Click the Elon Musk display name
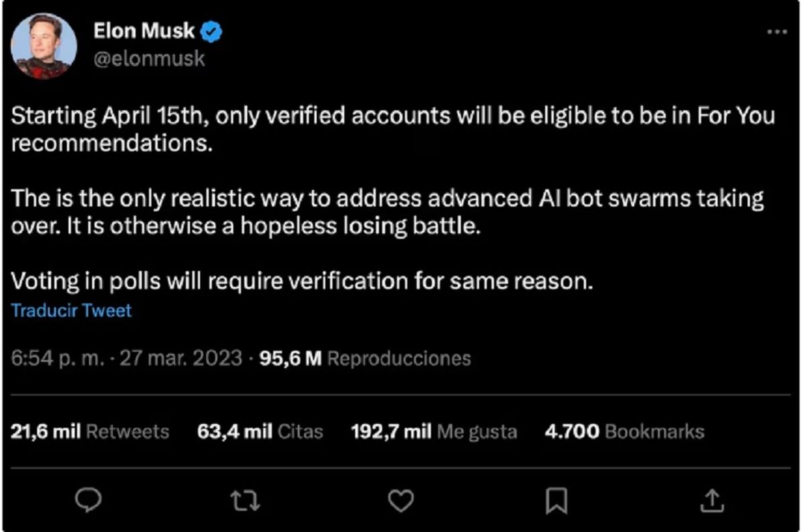 pos(144,30)
